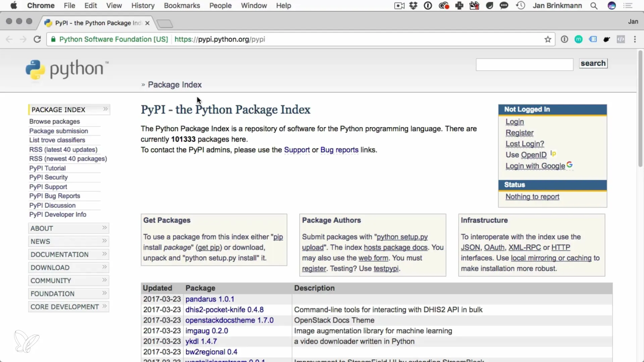Expand the CORE DEVELOPMENT section
The width and height of the screenshot is (644, 362).
(x=69, y=307)
